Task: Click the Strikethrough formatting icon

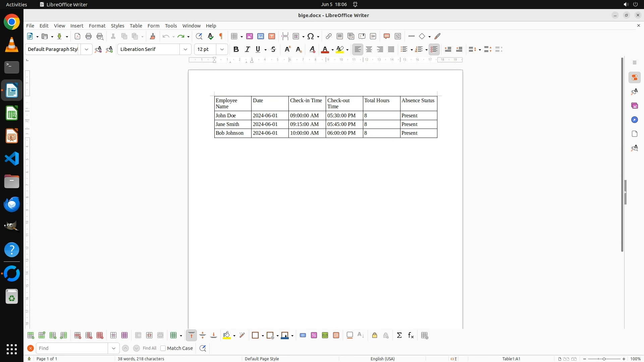Action: 273,49
